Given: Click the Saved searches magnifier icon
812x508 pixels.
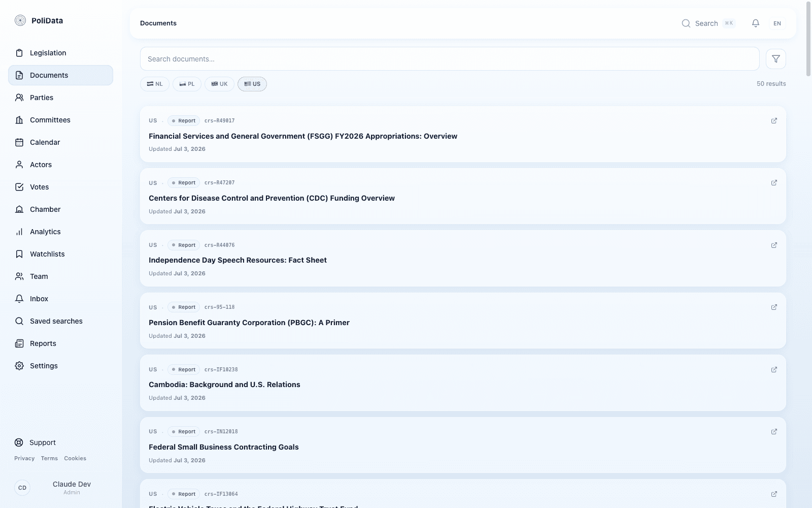Looking at the screenshot, I should [x=19, y=321].
